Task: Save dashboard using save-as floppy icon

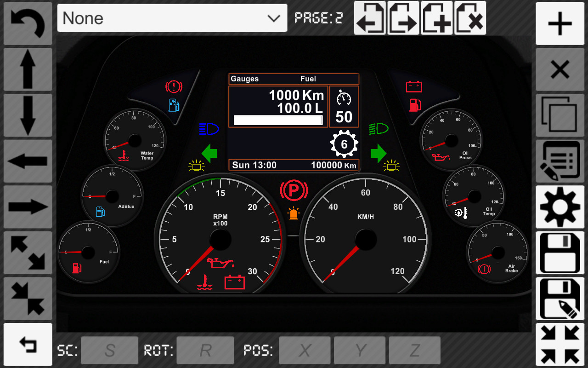Action: click(x=560, y=299)
